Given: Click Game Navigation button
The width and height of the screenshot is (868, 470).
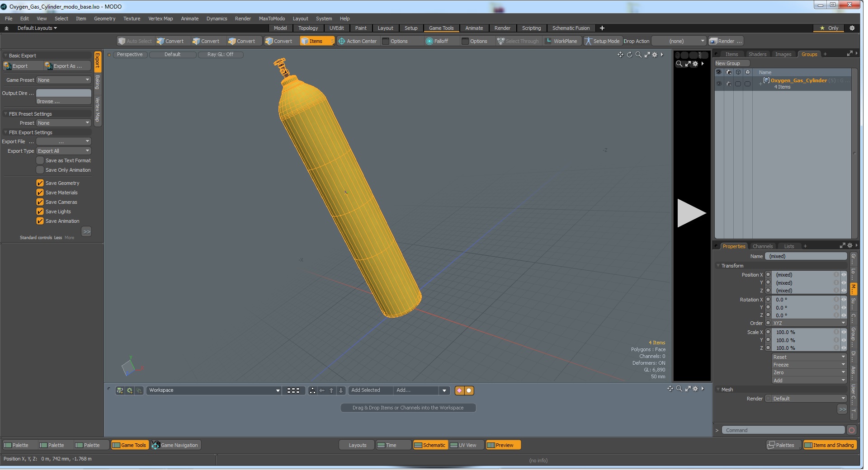Looking at the screenshot, I should tap(176, 445).
